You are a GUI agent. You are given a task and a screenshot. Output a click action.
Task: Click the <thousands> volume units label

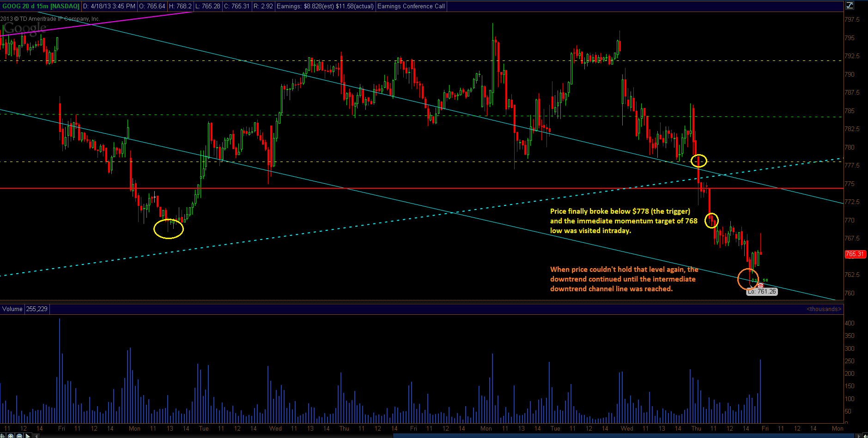[824, 309]
